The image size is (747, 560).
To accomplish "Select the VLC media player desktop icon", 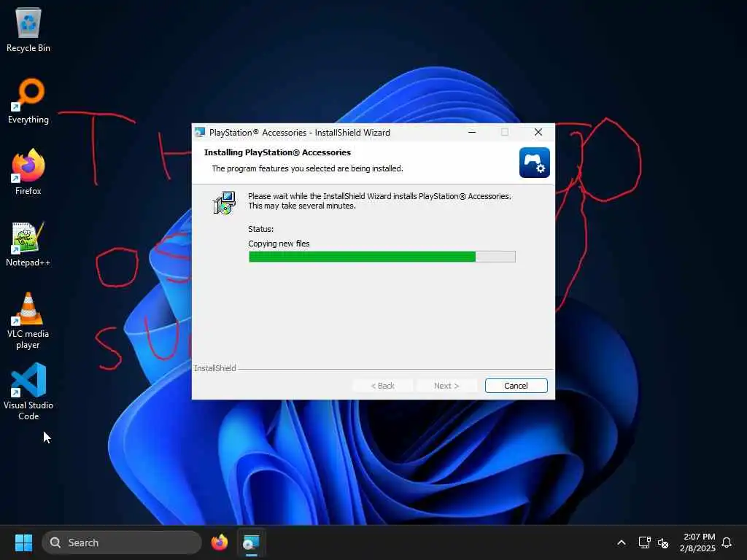I will tap(28, 321).
